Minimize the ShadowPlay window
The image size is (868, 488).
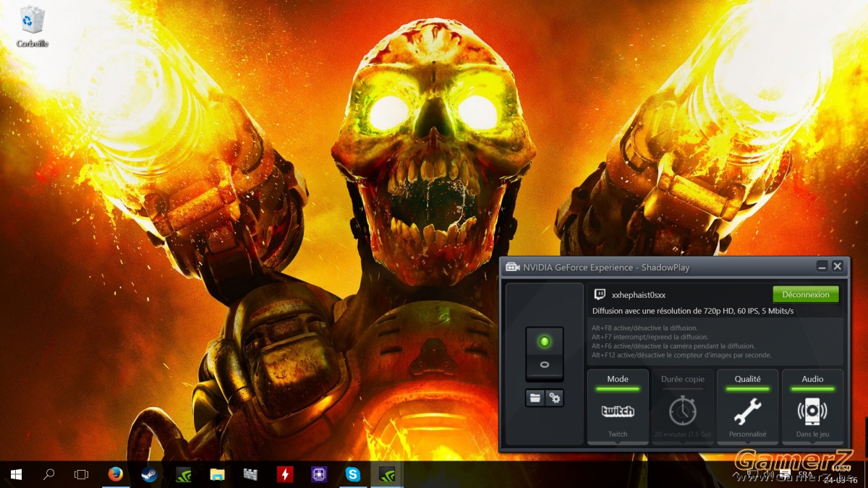tap(822, 267)
